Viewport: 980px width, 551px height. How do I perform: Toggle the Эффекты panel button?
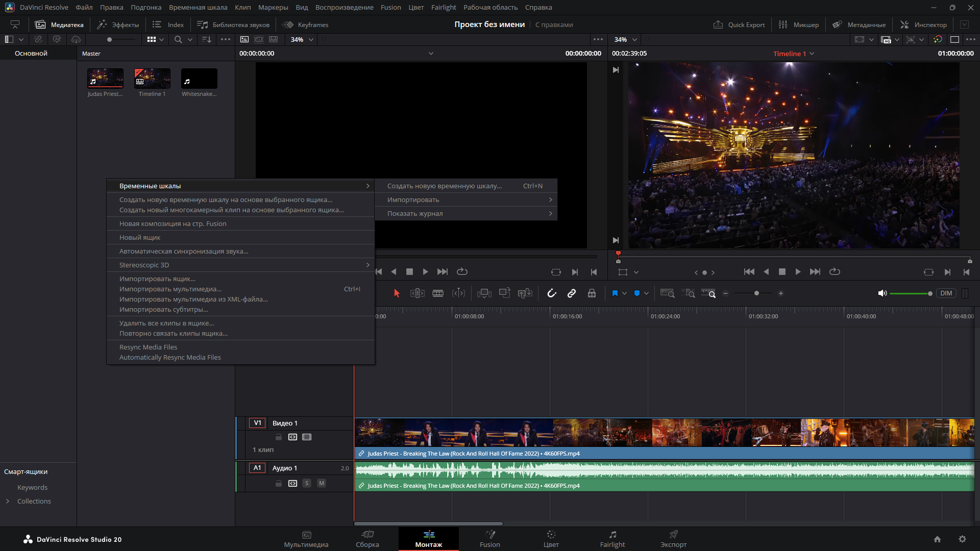pyautogui.click(x=118, y=24)
